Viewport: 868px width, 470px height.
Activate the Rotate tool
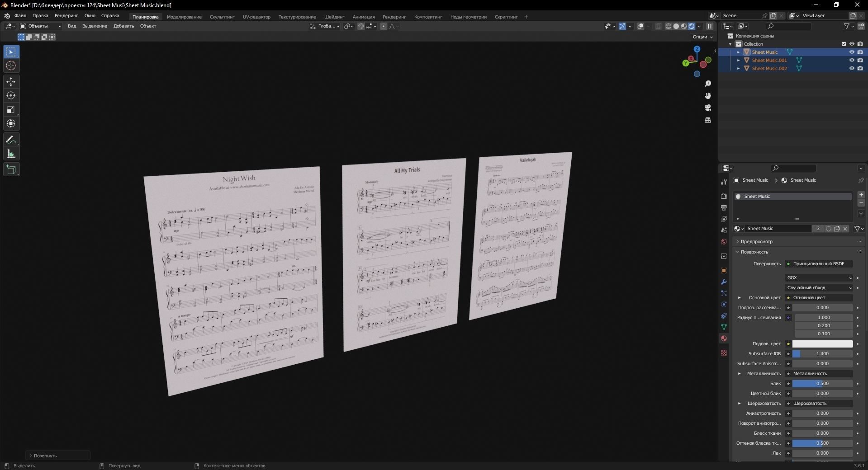tap(11, 96)
